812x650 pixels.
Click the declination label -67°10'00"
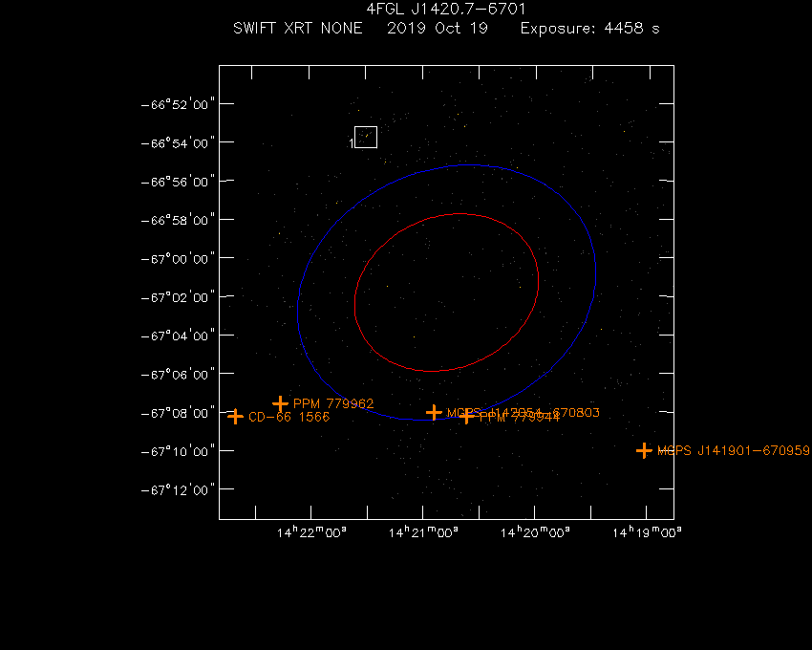[x=178, y=451]
